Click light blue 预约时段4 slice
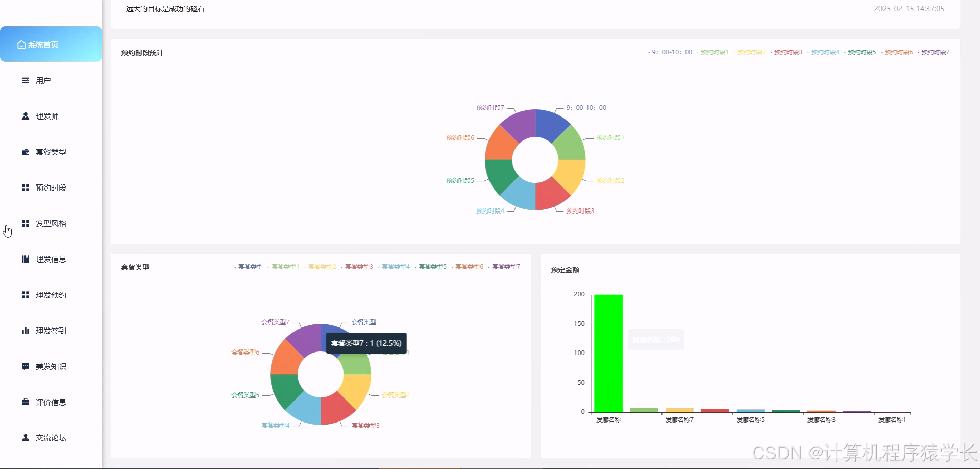Viewport: 980px width, 469px height. 521,196
